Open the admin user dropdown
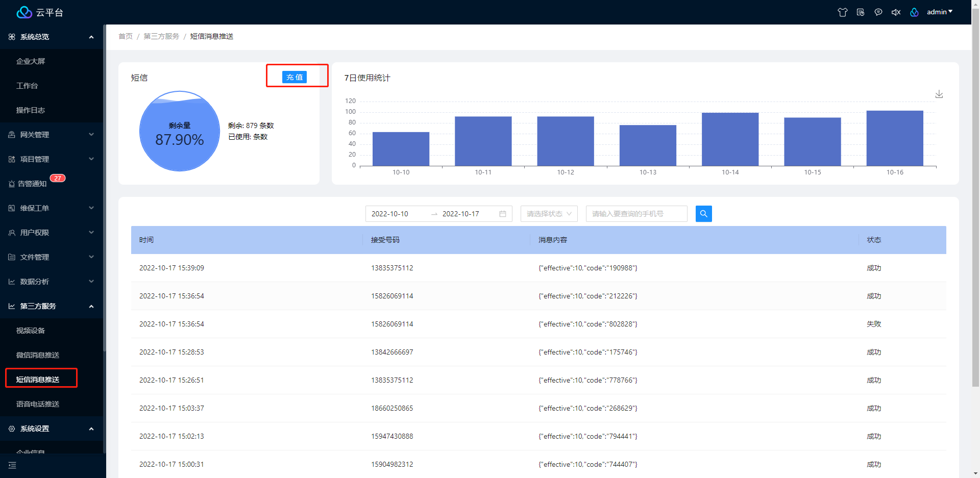 pyautogui.click(x=940, y=12)
